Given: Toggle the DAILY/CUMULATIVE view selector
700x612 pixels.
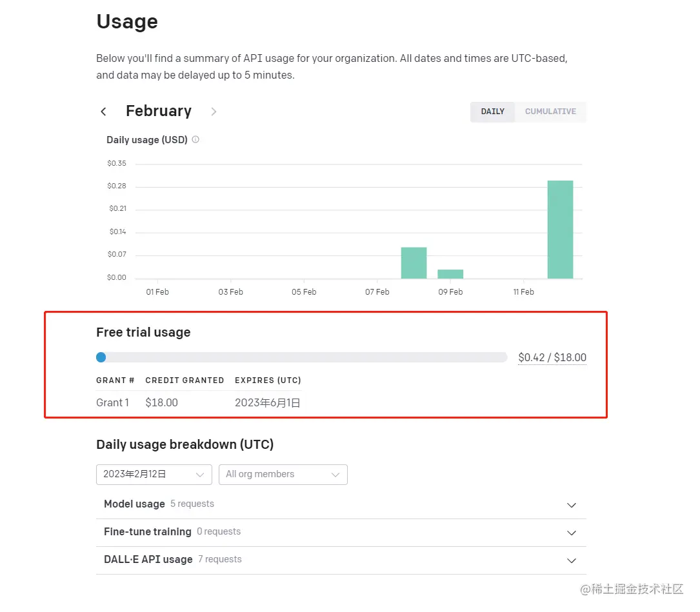Looking at the screenshot, I should 528,112.
